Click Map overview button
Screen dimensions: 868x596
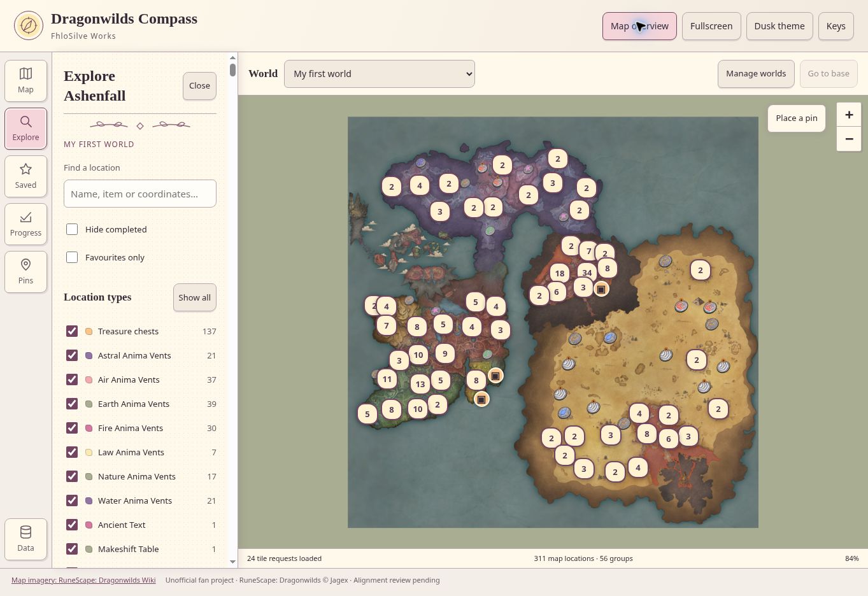(639, 26)
